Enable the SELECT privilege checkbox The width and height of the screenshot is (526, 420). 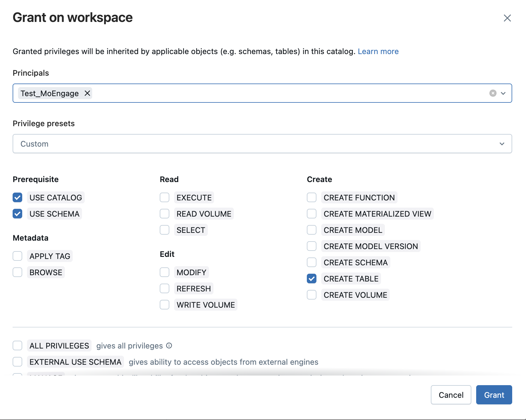(165, 230)
